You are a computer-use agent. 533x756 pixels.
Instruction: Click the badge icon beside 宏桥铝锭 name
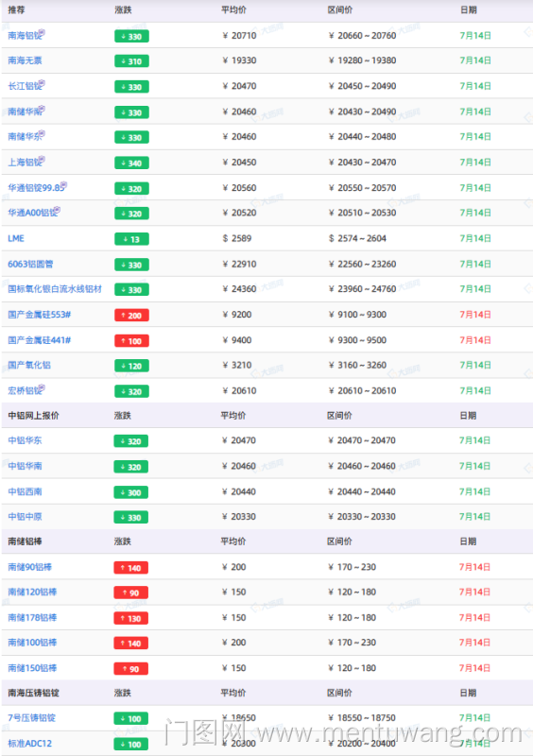tap(42, 388)
